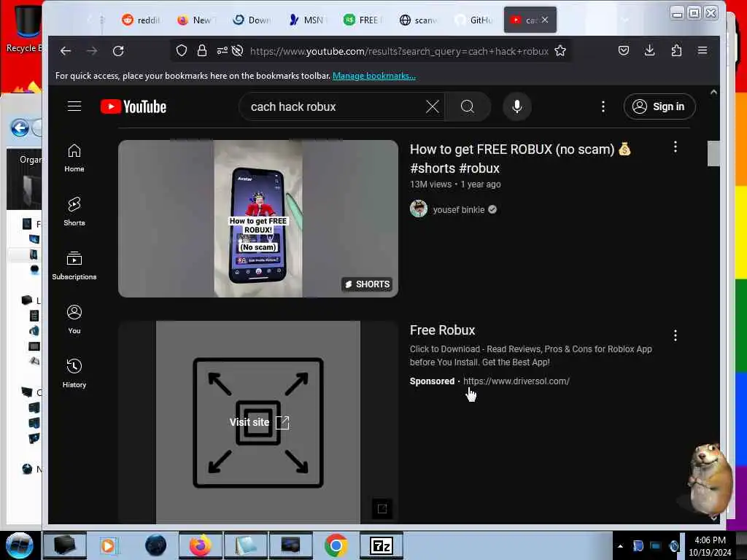This screenshot has width=747, height=560.
Task: Open How to get FREE ROBUX video title
Action: 520,158
